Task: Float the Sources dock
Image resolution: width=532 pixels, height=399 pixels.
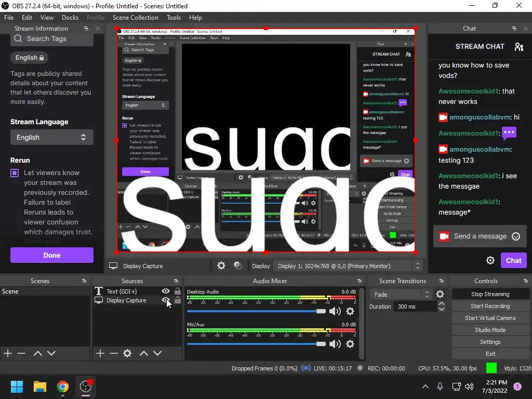Action: (176, 281)
